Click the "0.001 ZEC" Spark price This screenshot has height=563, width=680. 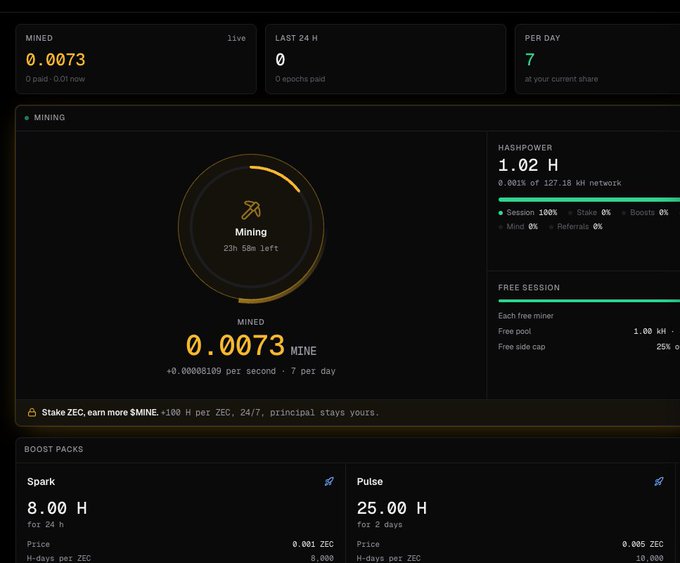click(313, 544)
